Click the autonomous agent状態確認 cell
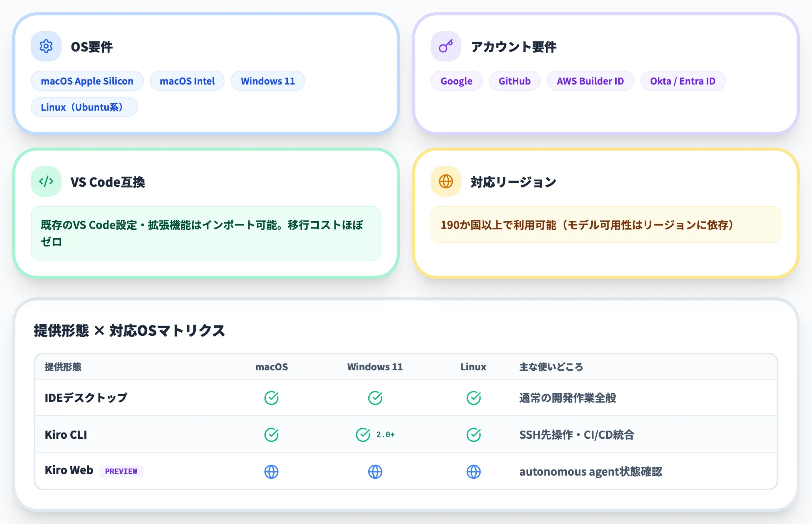The width and height of the screenshot is (812, 524). (x=591, y=472)
